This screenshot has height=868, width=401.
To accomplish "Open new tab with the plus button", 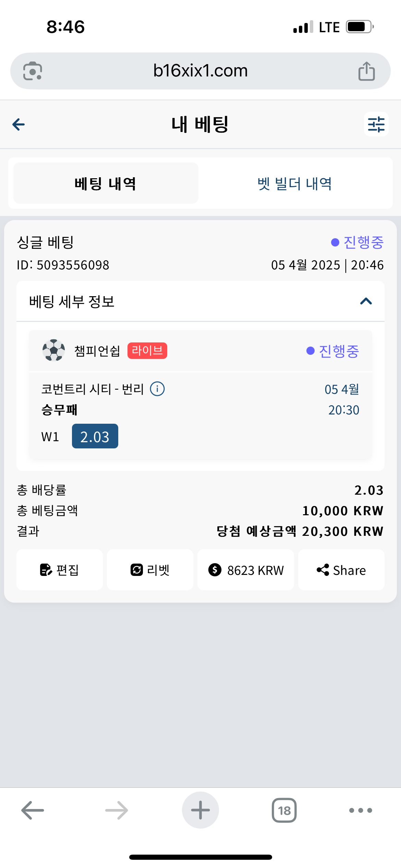I will pos(200,810).
